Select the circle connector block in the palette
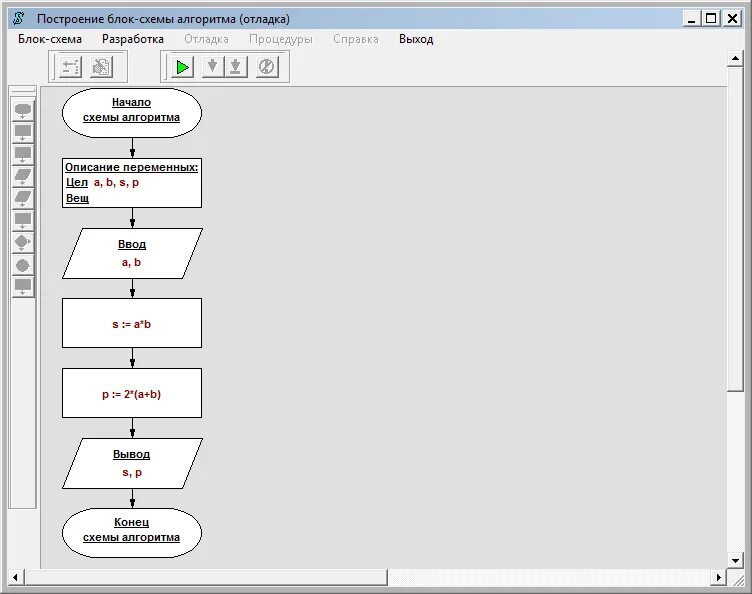This screenshot has height=594, width=752. coord(23,265)
